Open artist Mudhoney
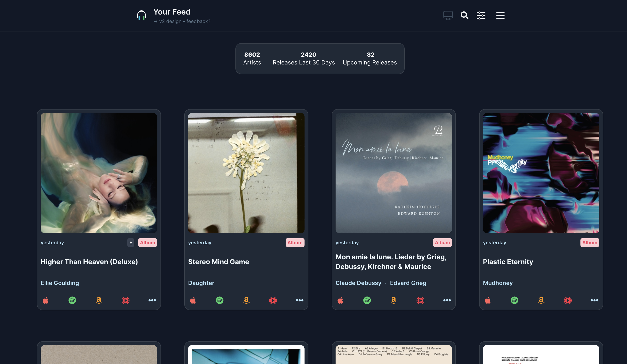This screenshot has height=364, width=627. pos(498,283)
